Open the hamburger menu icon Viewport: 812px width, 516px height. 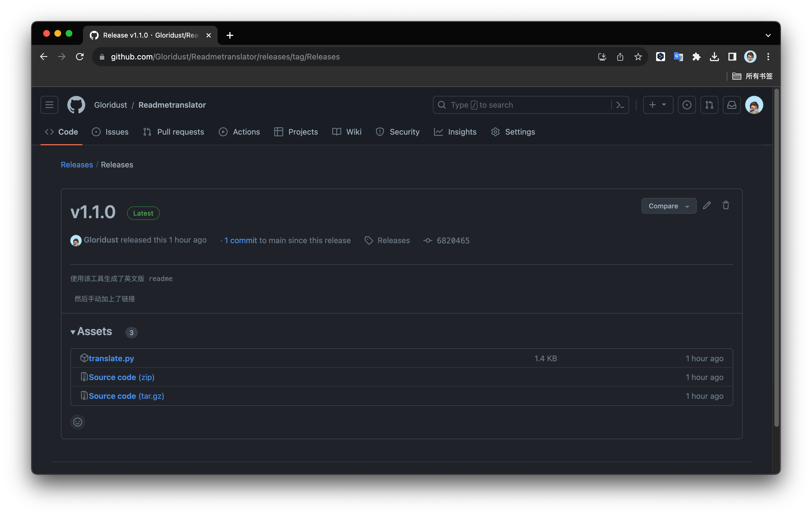pyautogui.click(x=50, y=105)
